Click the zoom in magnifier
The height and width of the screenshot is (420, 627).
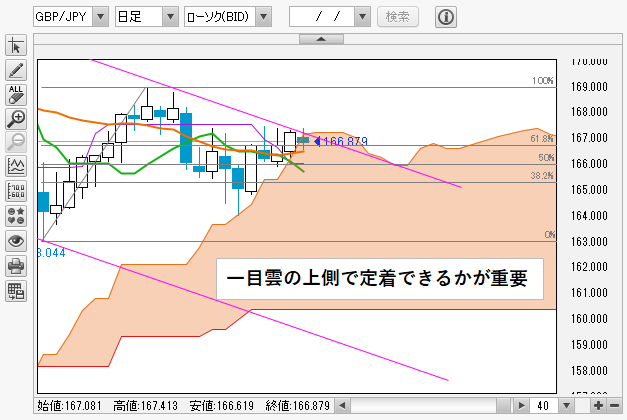[x=16, y=119]
